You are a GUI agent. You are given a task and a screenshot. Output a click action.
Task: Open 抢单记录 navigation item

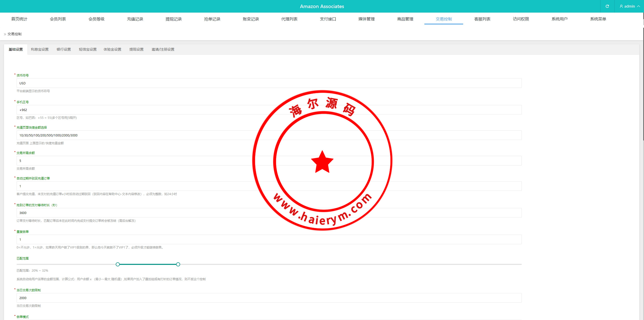pos(212,19)
